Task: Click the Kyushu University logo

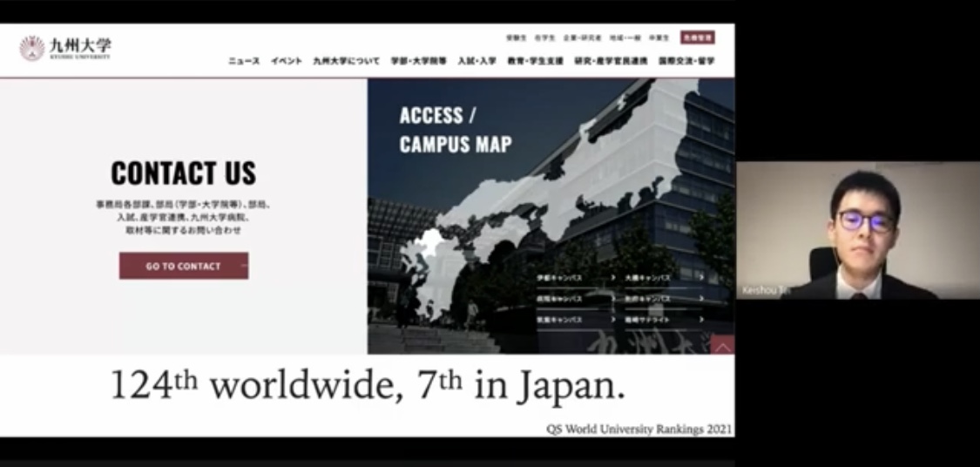Action: coord(65,48)
